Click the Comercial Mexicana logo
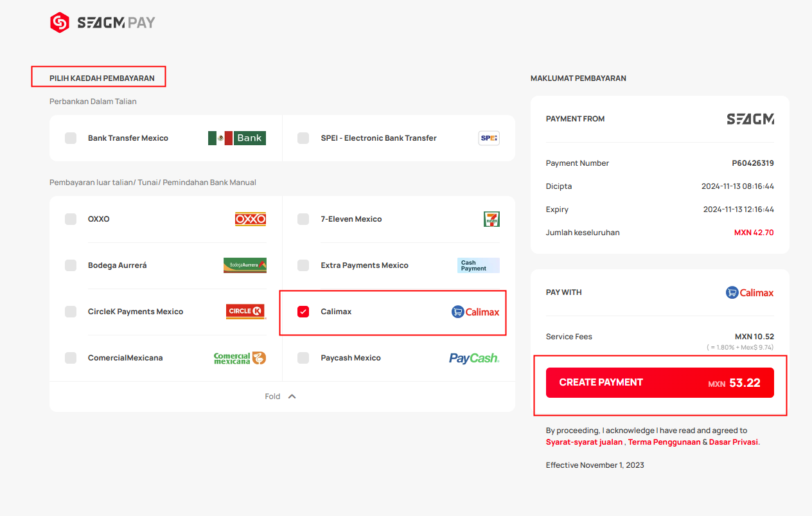The height and width of the screenshot is (516, 812). point(240,358)
